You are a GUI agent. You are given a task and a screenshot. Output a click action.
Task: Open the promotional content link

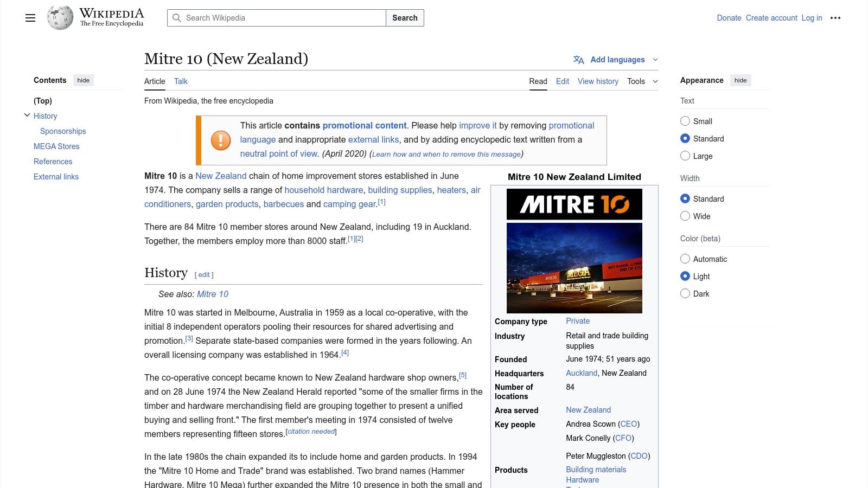click(x=365, y=125)
